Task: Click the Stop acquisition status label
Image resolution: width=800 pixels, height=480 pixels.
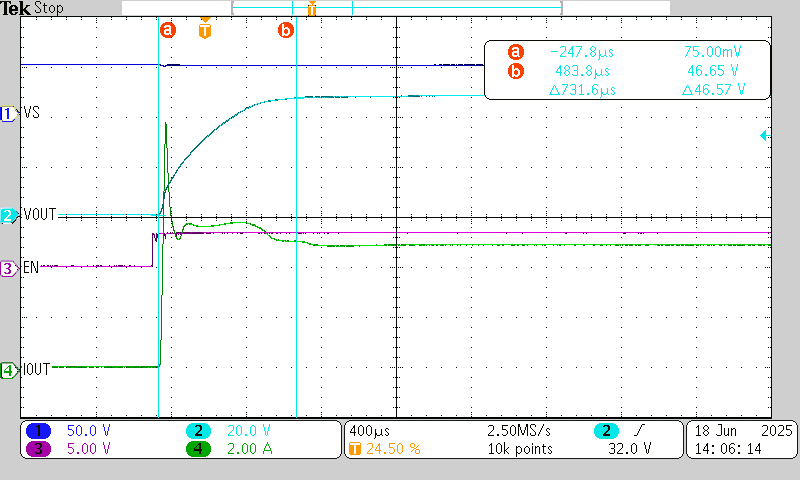Action: [46, 9]
